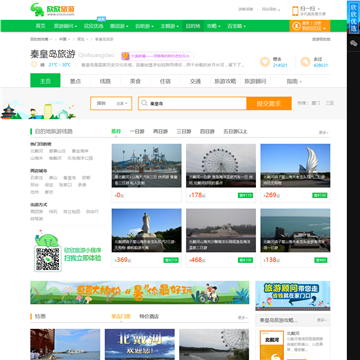Select the 旅游攻略 tab
360x360 pixels.
(225, 81)
